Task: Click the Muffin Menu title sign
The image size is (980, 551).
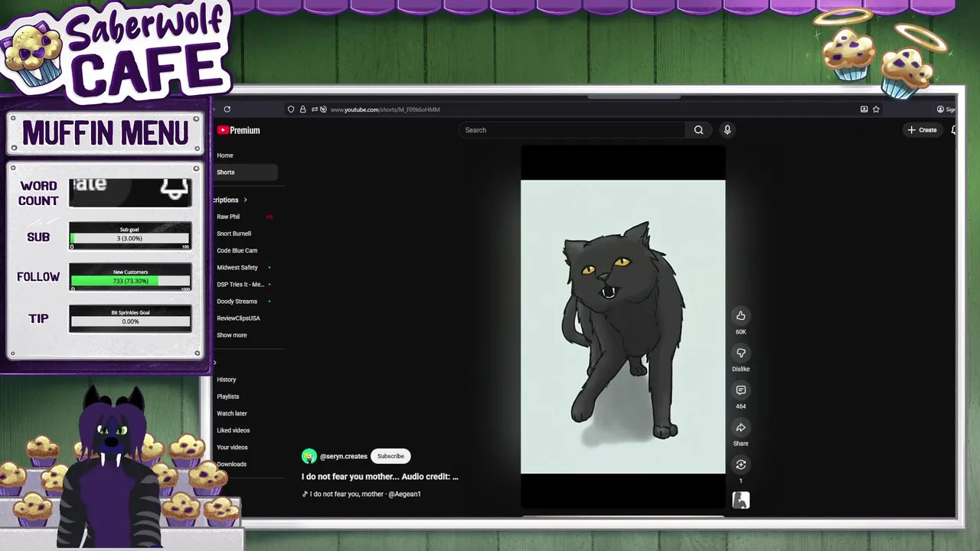Action: click(x=105, y=134)
